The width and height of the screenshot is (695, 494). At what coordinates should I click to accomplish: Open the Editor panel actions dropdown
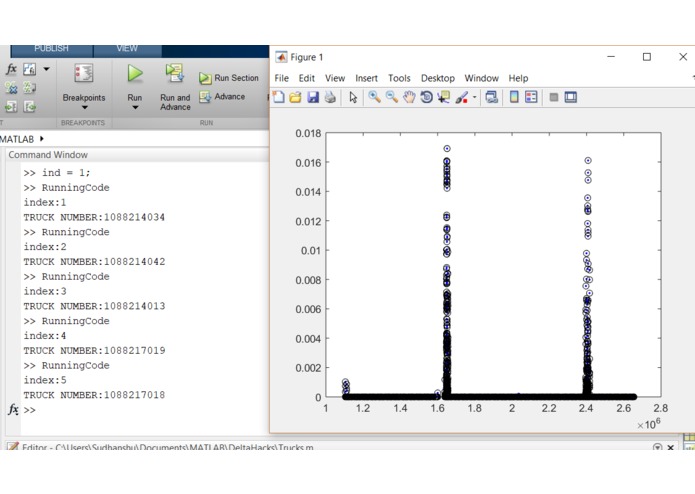(x=657, y=447)
